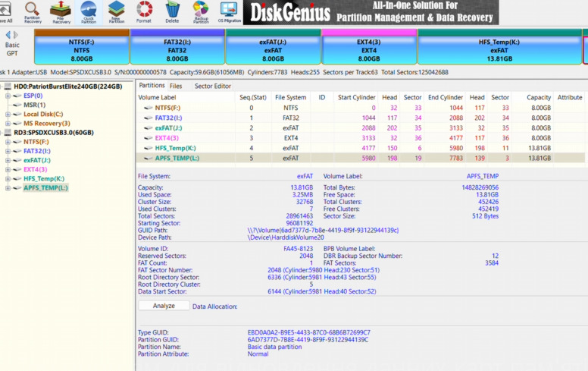Select the FAT32(I:) block in the disk map
Screen dimensions: 588x371
pos(177,47)
